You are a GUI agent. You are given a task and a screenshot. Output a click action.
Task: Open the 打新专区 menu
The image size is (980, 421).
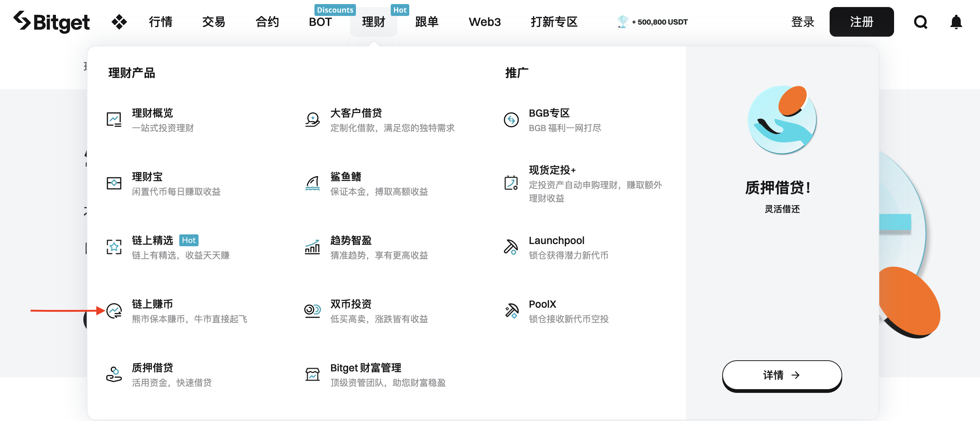pos(554,22)
